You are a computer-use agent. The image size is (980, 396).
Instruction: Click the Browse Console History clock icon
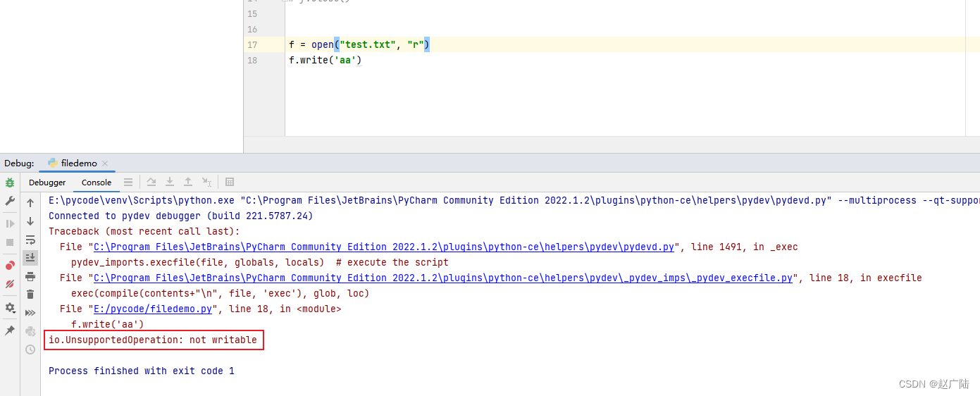pos(30,349)
